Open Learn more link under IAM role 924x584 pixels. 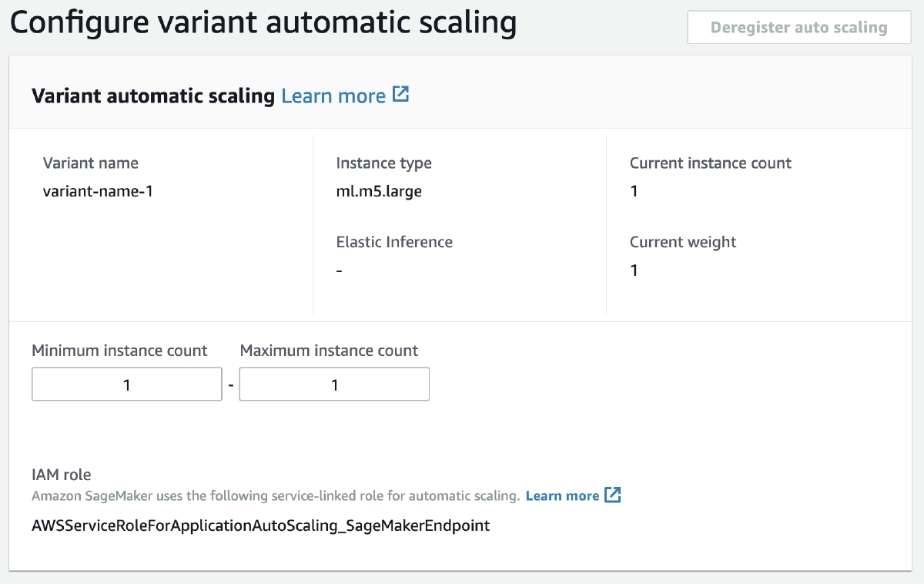coord(562,495)
